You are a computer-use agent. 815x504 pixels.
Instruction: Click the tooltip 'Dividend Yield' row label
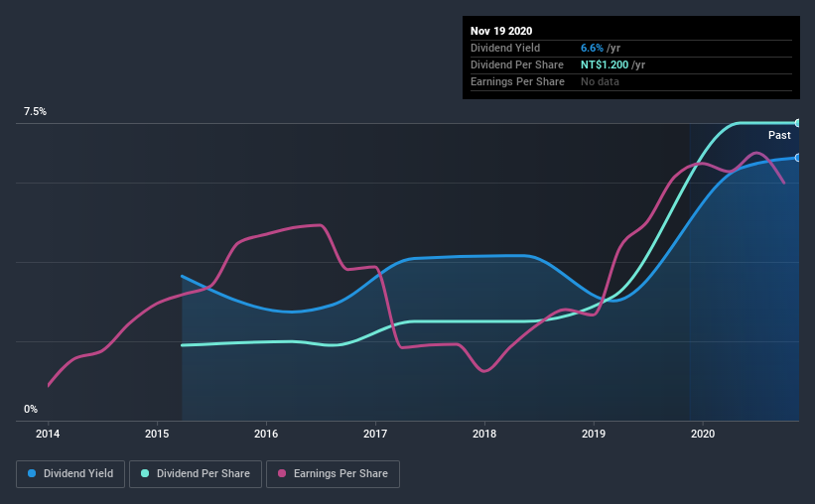(x=505, y=48)
